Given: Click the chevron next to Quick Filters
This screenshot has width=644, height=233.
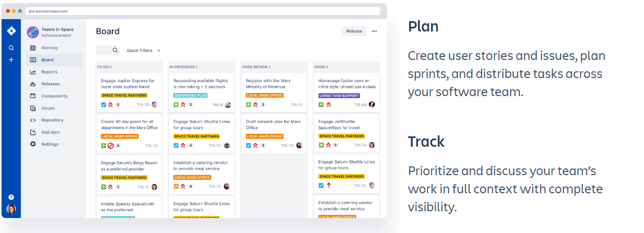Looking at the screenshot, I should click(159, 51).
